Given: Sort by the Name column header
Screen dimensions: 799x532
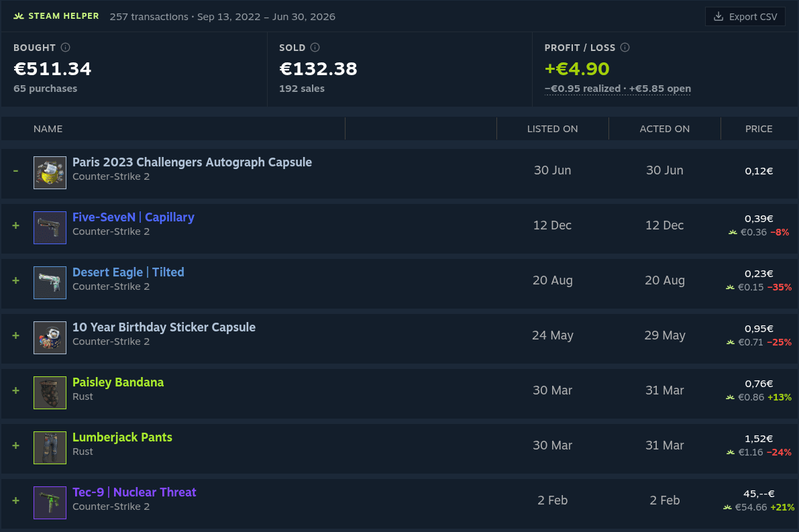Looking at the screenshot, I should click(48, 129).
